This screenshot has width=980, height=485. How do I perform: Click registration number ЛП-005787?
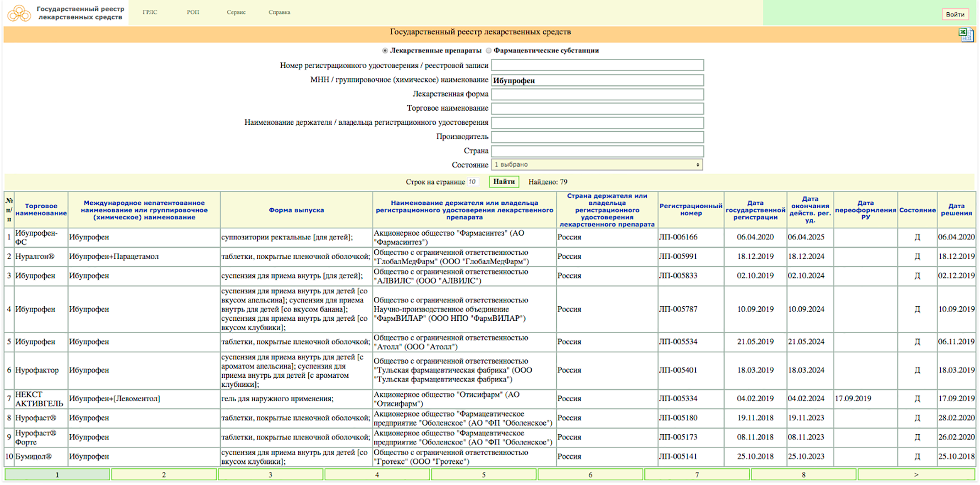pyautogui.click(x=678, y=309)
